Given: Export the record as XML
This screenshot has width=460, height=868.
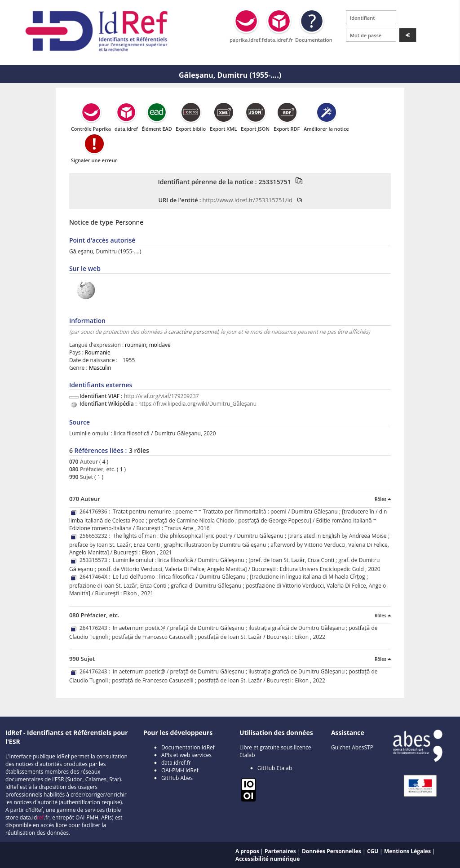Looking at the screenshot, I should click(x=223, y=112).
